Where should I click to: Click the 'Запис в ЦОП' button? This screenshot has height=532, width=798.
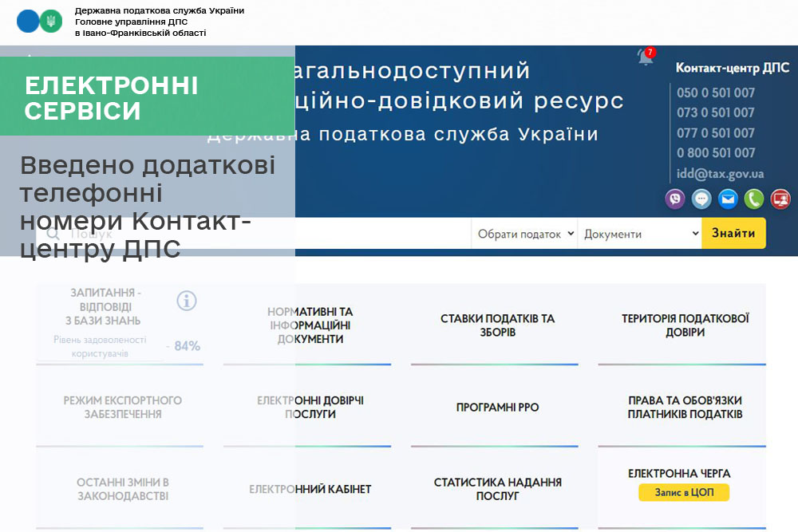[x=683, y=493]
